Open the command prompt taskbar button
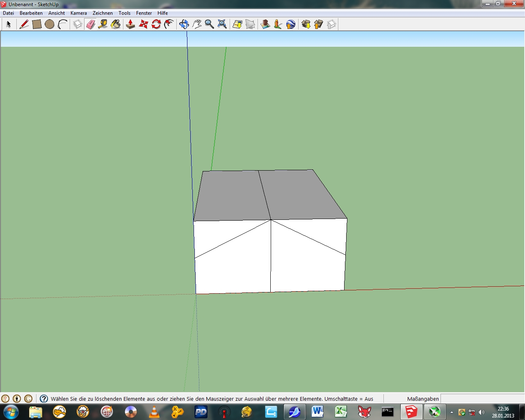The height and width of the screenshot is (420, 525). (x=388, y=412)
